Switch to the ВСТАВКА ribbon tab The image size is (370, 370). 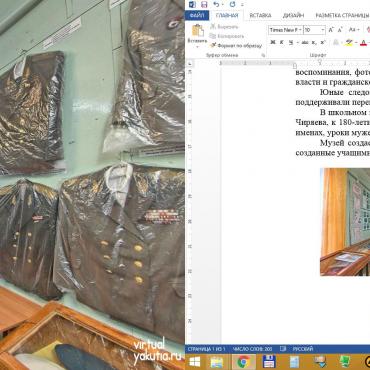[x=260, y=15]
